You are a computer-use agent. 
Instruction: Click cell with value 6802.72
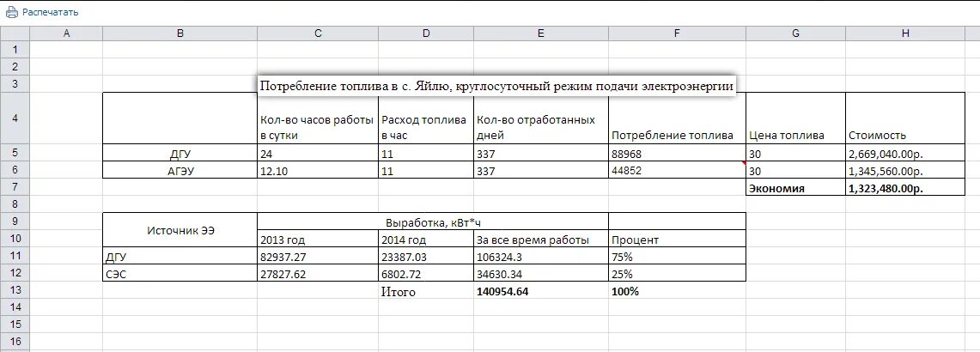point(426,273)
